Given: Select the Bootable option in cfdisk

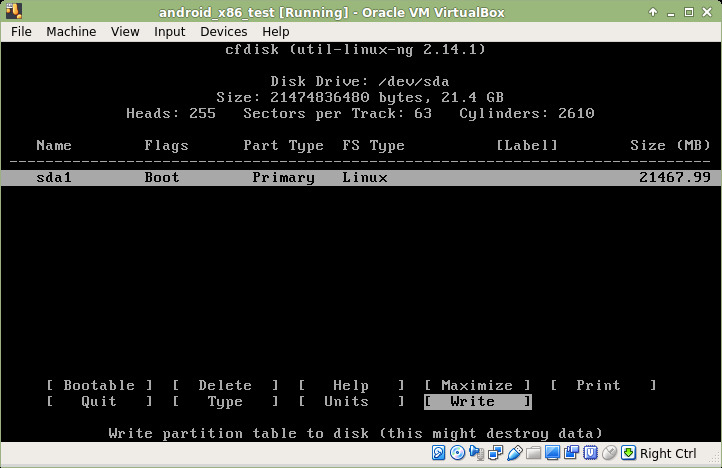Looking at the screenshot, I should [x=99, y=385].
